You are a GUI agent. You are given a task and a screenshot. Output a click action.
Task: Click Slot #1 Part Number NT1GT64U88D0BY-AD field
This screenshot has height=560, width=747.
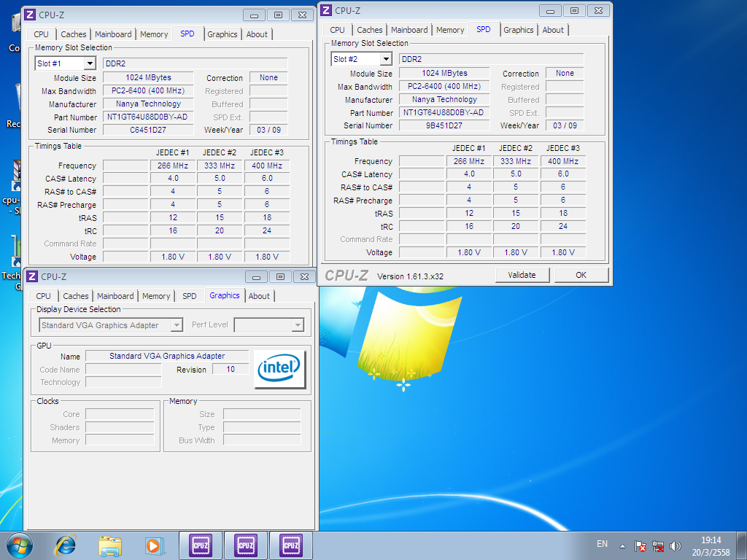[148, 117]
